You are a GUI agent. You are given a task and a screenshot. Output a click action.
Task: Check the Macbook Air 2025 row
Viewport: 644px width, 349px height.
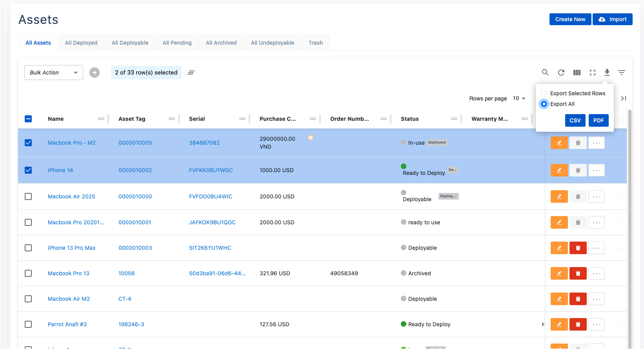click(x=28, y=196)
